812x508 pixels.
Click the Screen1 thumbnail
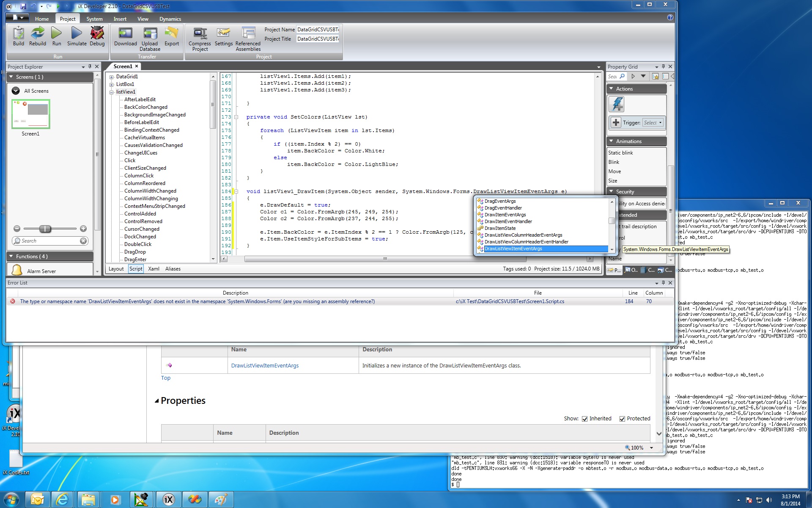click(31, 114)
